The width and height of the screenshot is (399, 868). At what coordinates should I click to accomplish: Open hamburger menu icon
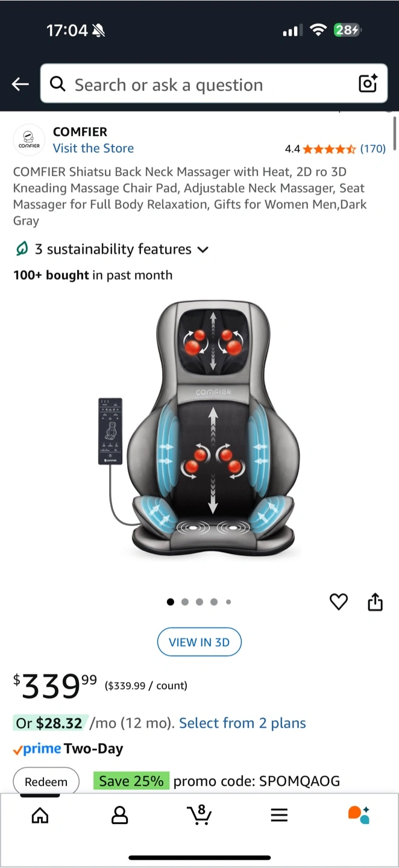pyautogui.click(x=279, y=816)
